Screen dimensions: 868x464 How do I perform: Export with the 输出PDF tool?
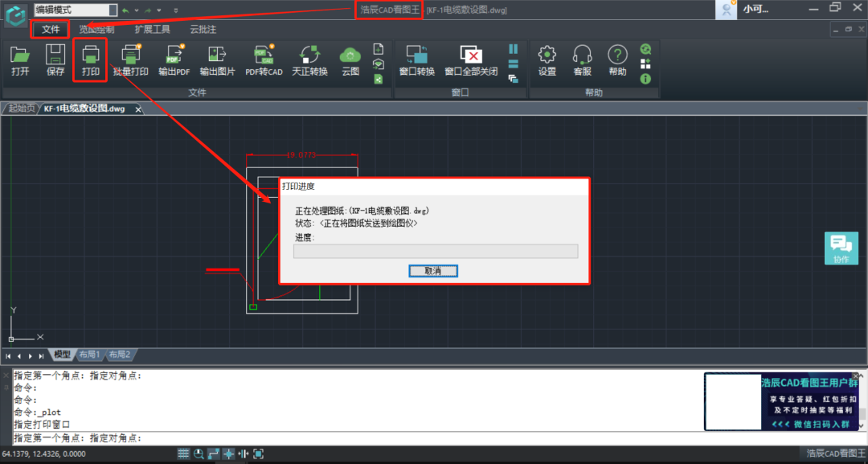click(x=174, y=60)
